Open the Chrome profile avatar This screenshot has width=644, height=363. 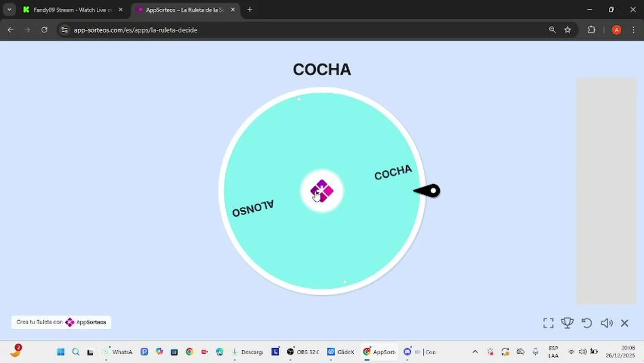[616, 30]
